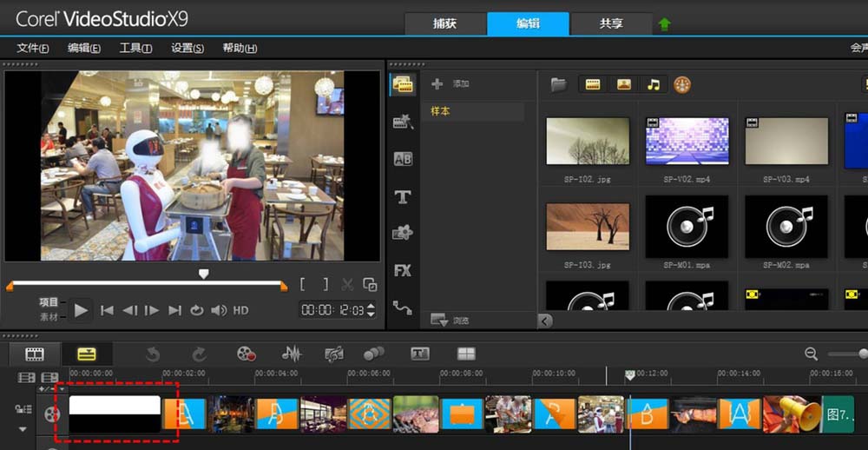The image size is (868, 450).
Task: Expand the track list down arrow
Action: [23, 429]
